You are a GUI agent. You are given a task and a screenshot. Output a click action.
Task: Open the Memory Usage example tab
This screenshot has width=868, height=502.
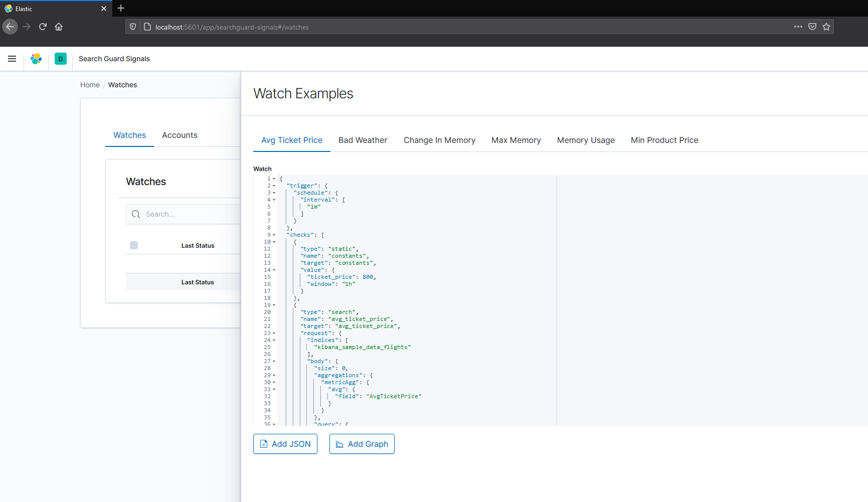[586, 140]
